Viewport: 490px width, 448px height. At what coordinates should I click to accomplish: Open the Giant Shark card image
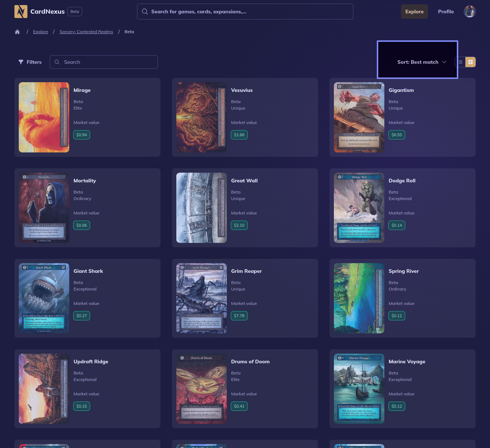coord(44,298)
